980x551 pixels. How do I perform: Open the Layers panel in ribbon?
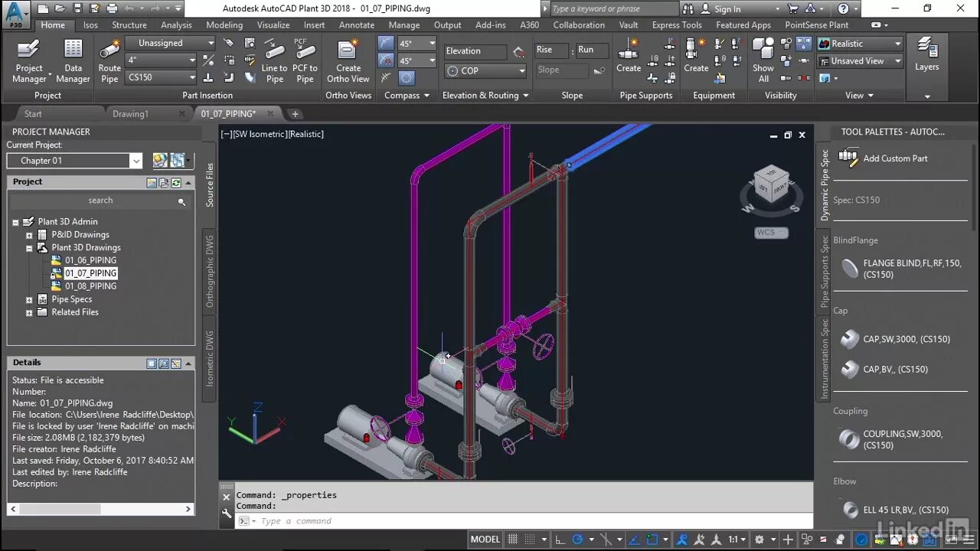926,55
